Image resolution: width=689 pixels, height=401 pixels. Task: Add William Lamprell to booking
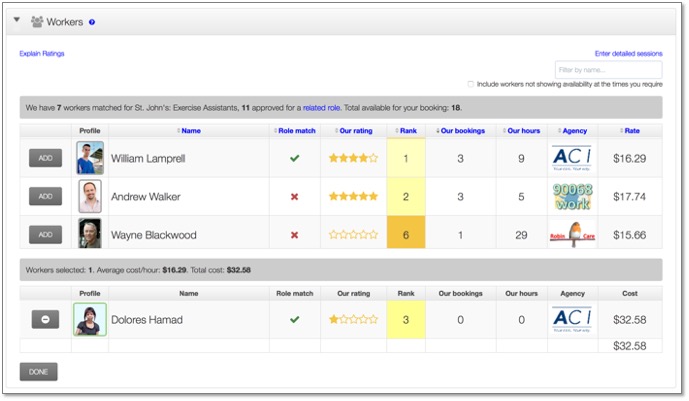(x=45, y=158)
